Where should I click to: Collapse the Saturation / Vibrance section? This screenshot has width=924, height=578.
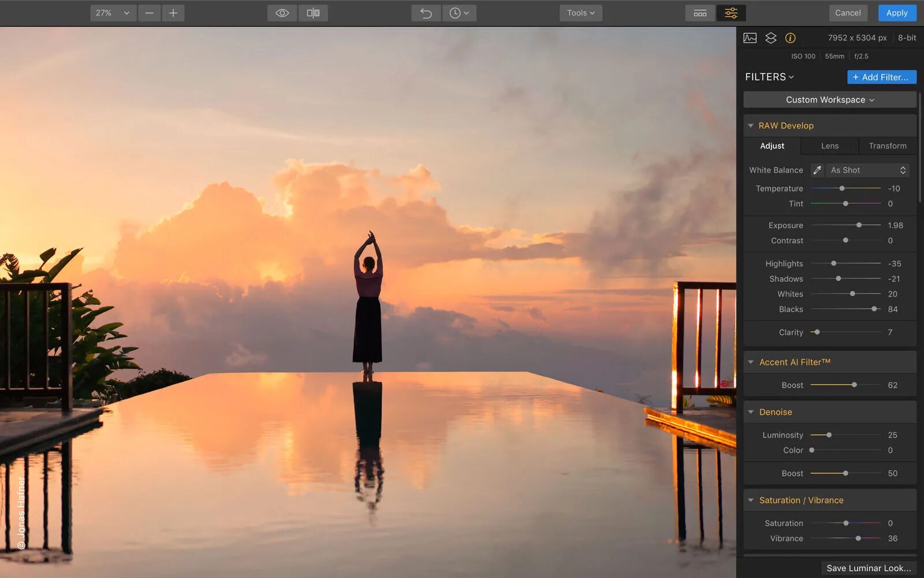click(751, 500)
